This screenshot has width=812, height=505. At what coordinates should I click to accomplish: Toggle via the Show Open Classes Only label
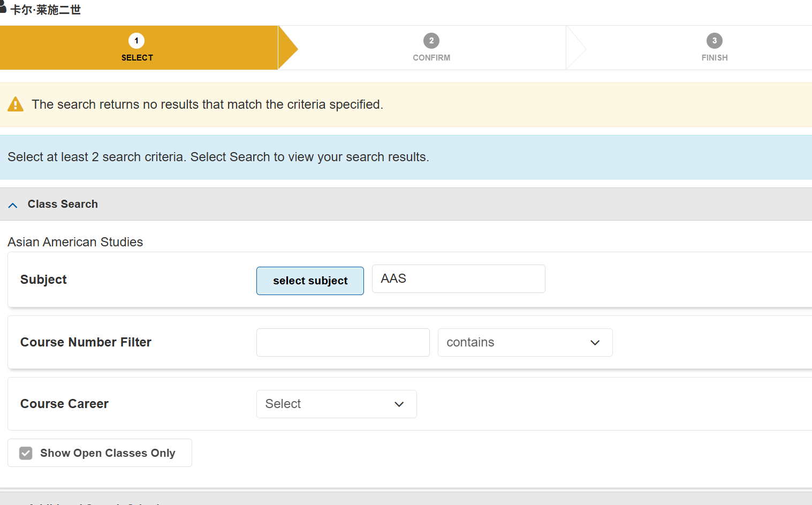pyautogui.click(x=108, y=453)
